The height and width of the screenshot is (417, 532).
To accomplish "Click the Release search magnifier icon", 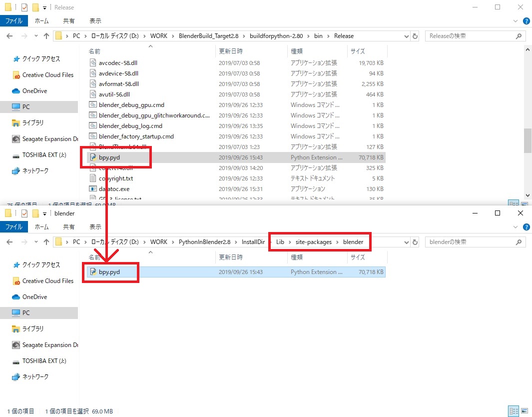I will (519, 36).
